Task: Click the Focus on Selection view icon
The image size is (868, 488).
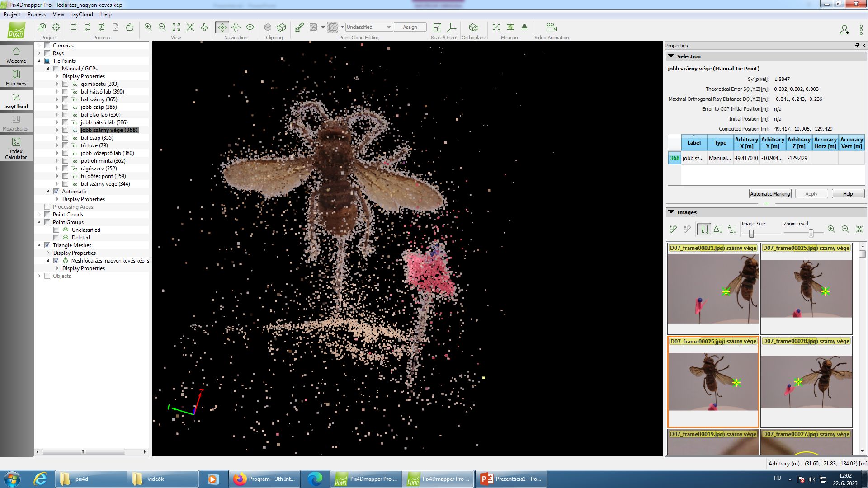Action: click(190, 27)
